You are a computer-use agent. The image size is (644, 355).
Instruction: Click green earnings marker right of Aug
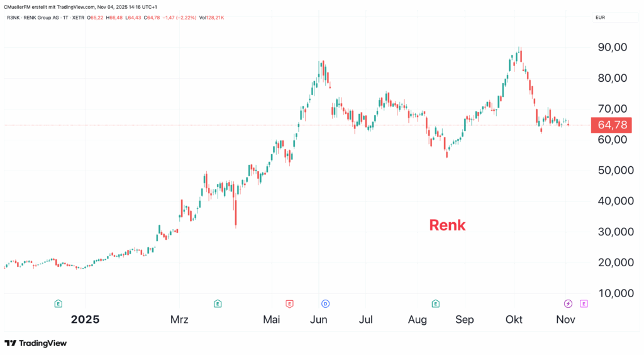(435, 303)
